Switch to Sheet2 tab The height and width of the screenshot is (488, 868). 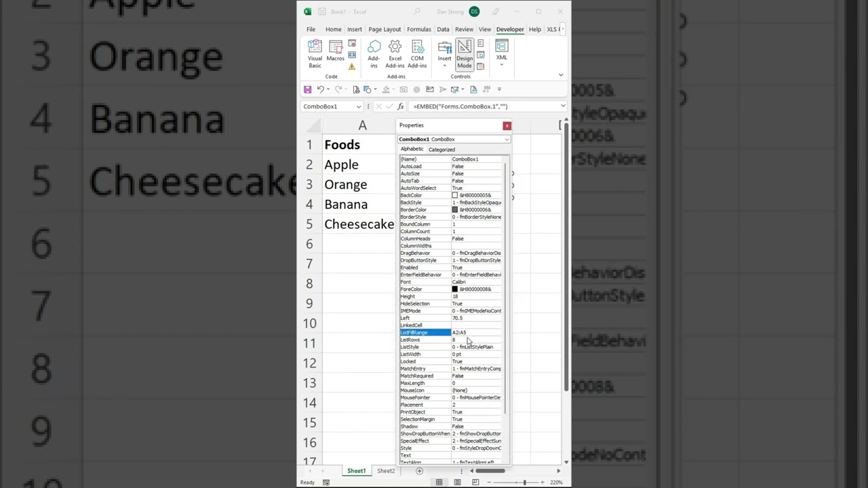(x=386, y=471)
